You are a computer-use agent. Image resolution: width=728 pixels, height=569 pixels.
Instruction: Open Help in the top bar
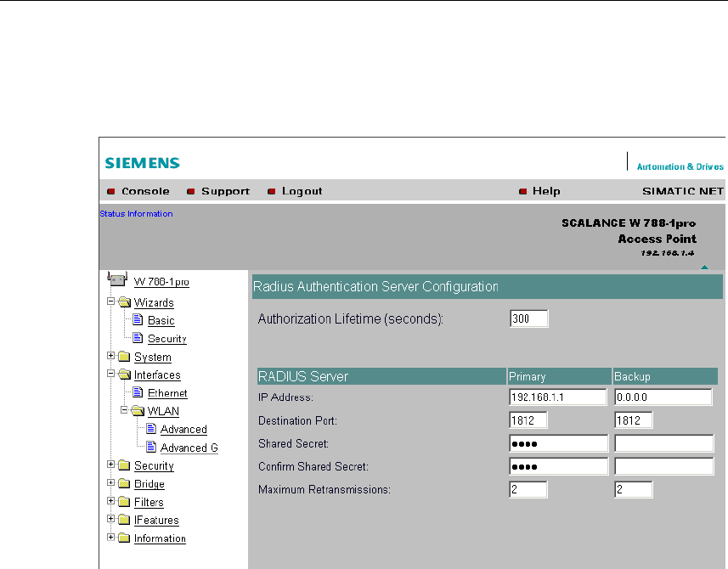(x=546, y=191)
